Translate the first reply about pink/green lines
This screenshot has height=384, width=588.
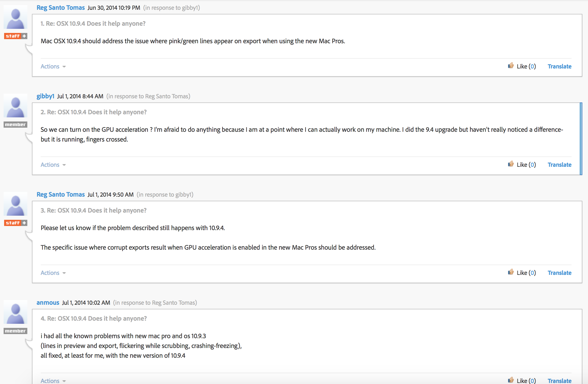[559, 66]
